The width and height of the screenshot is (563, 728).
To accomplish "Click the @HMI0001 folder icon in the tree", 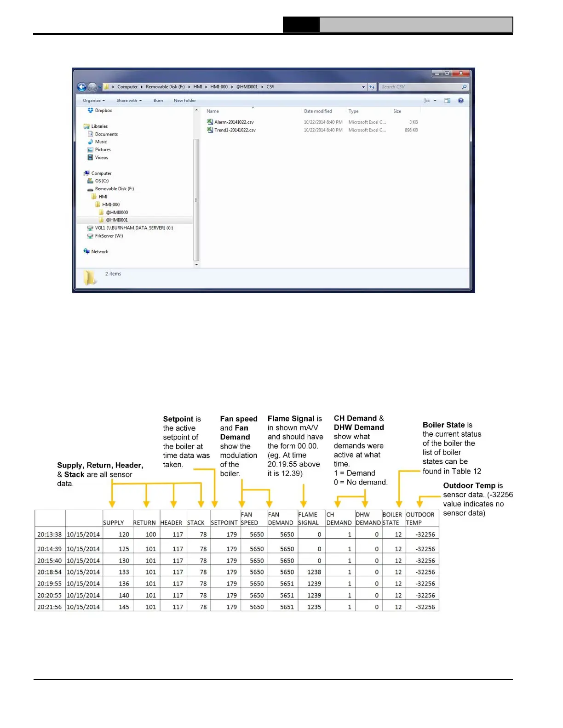I will (101, 220).
